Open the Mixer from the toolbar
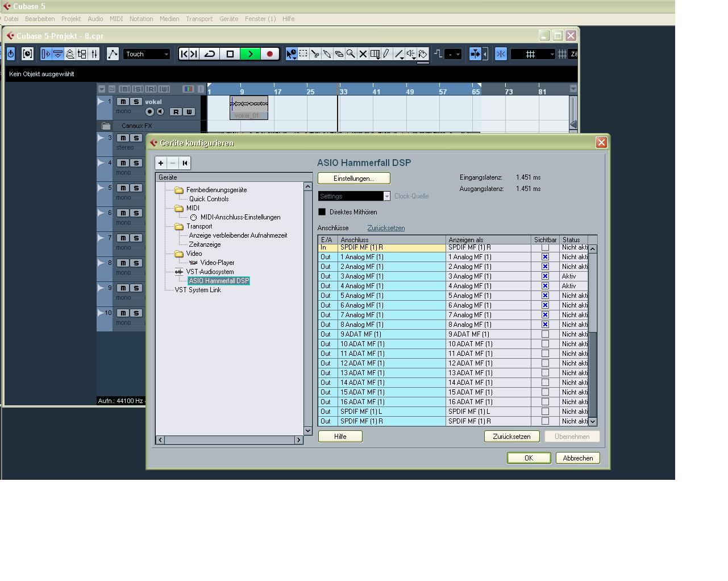The width and height of the screenshot is (728, 581). [x=94, y=54]
